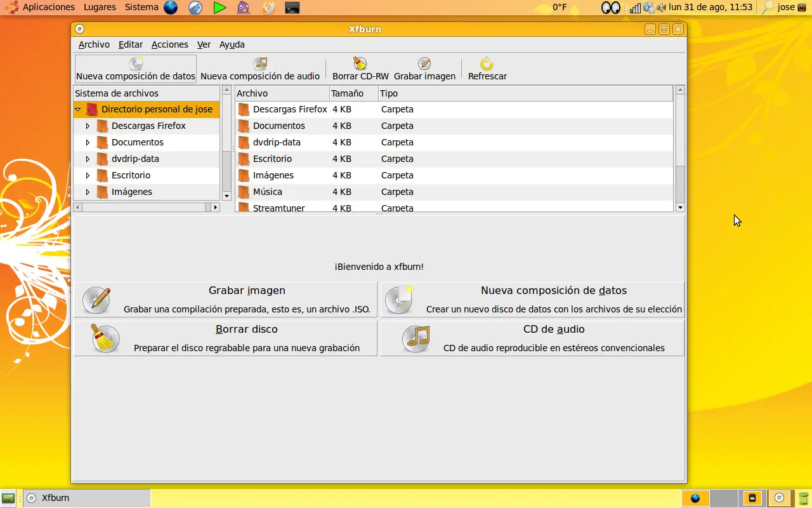Click Borrar disco welcome button
This screenshot has width=812, height=508.
pyautogui.click(x=226, y=338)
